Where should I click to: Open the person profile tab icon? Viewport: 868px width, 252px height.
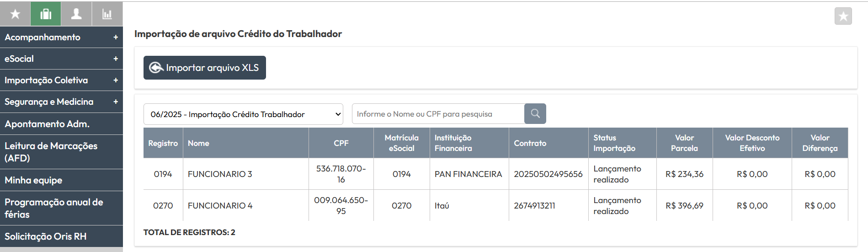(76, 14)
